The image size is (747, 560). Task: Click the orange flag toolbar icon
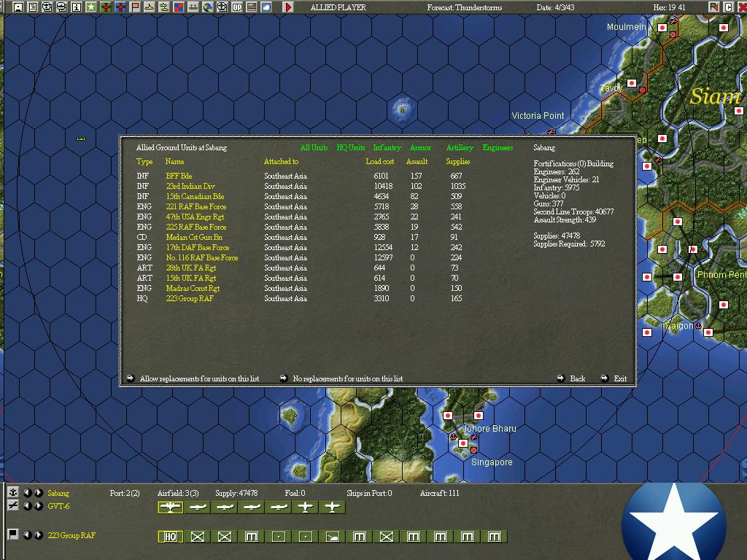(x=135, y=7)
